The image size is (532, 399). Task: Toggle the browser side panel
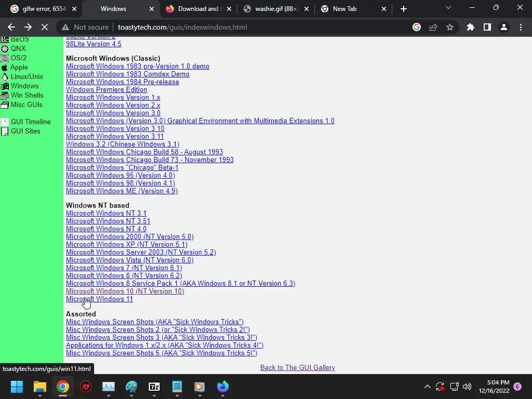coord(487,27)
